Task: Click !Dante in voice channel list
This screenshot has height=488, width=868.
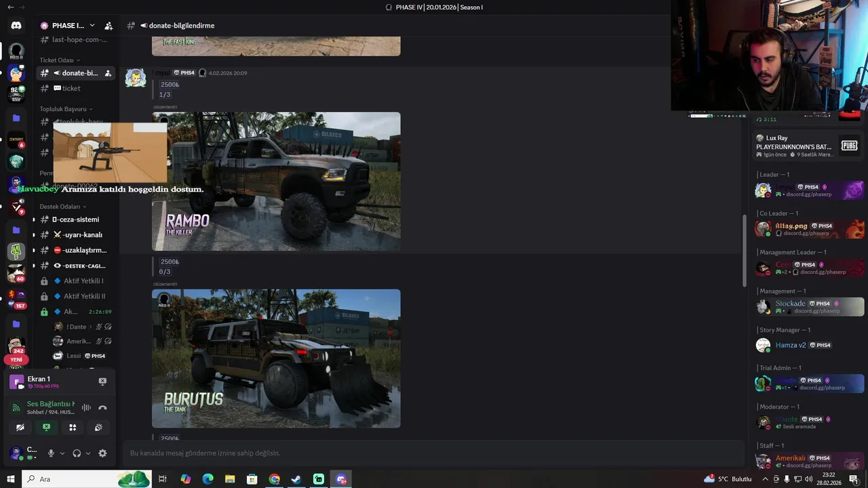Action: tap(81, 327)
